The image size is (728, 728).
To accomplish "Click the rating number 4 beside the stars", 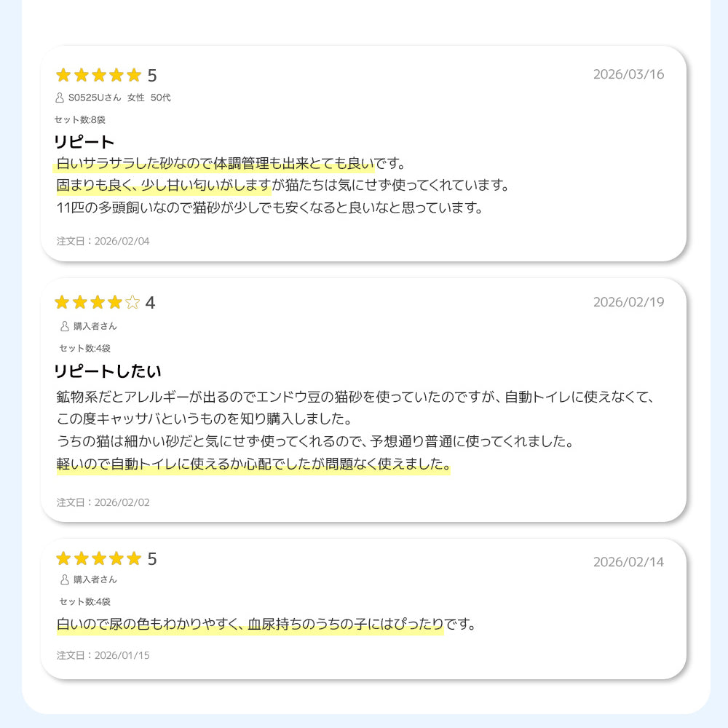I will (x=151, y=303).
